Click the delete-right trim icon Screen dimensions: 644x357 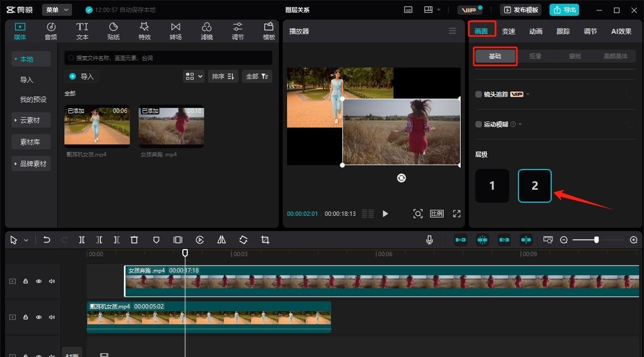117,240
